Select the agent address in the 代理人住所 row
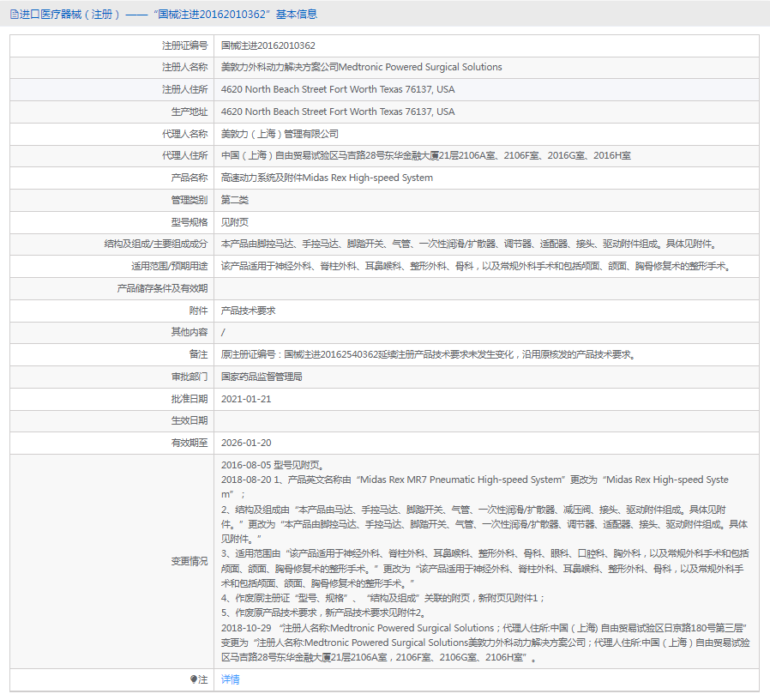Screen dimensions: 770x700 [426, 156]
